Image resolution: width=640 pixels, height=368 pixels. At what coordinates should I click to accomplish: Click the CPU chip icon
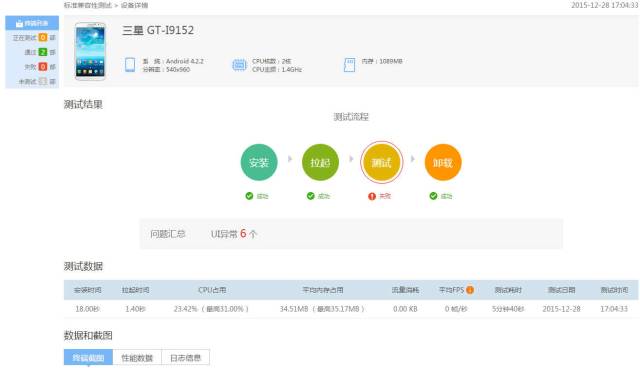[x=240, y=65]
